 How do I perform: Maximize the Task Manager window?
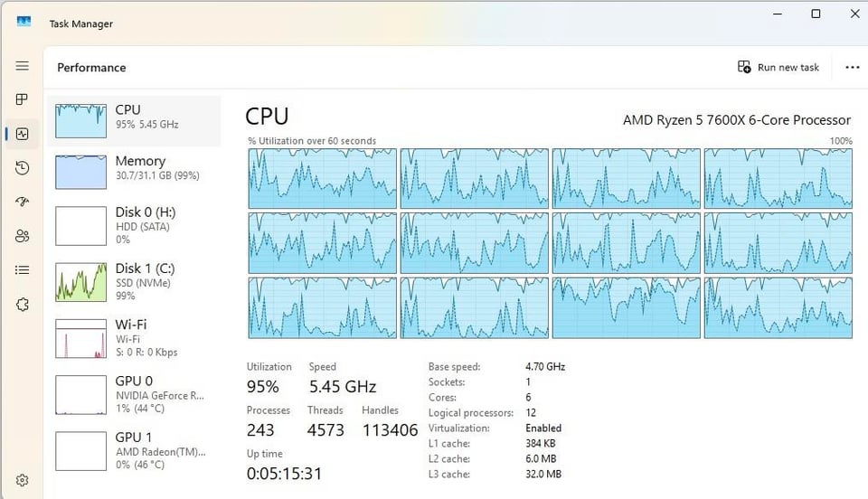[816, 14]
